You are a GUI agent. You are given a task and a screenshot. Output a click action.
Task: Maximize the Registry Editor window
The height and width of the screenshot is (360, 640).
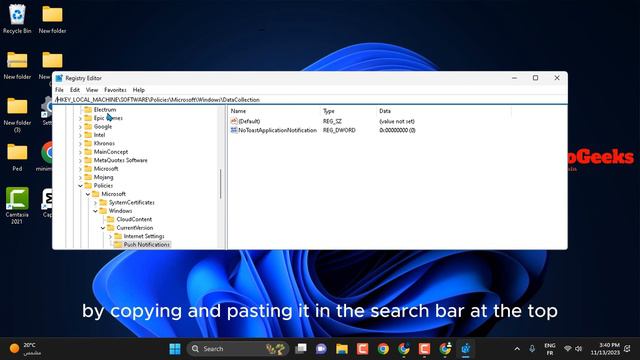(536, 78)
